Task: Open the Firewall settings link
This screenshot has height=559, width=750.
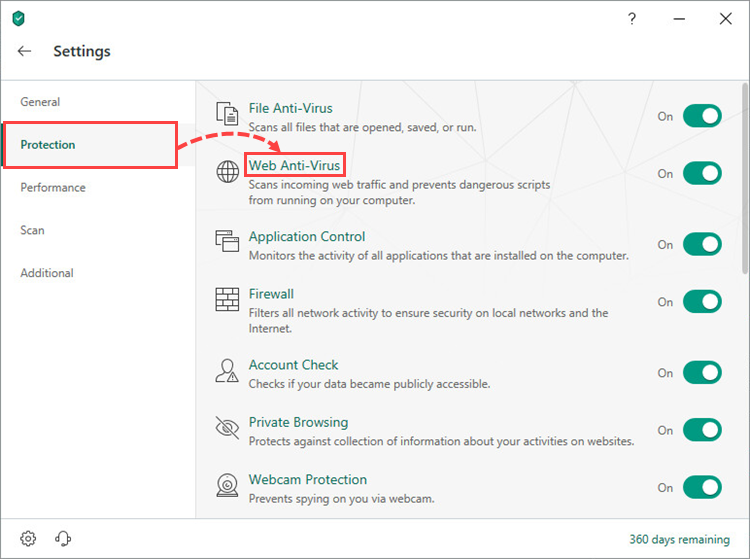Action: [271, 294]
